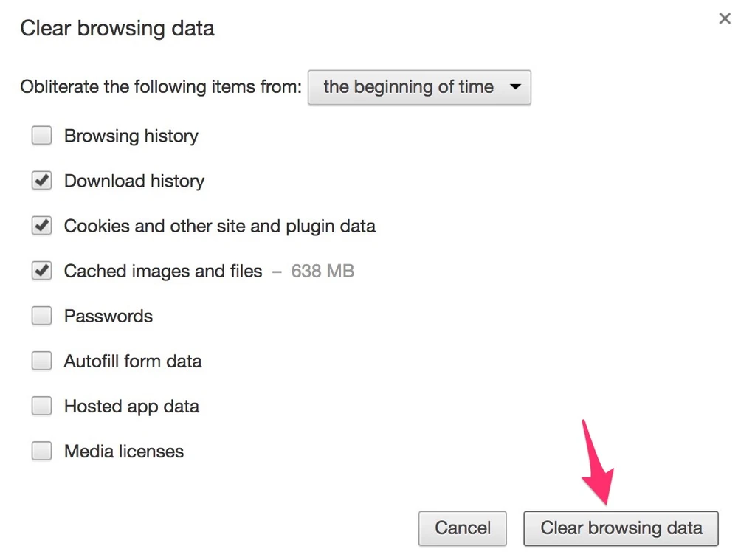Click the "Download history" label text
This screenshot has width=738, height=560.
[134, 181]
